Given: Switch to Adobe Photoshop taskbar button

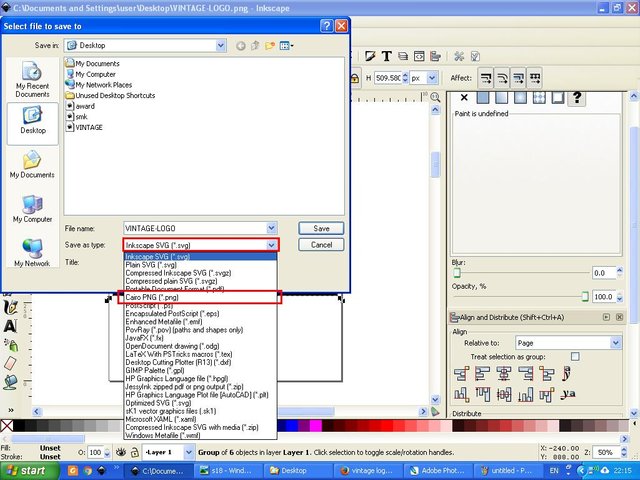Looking at the screenshot, I should pos(438,471).
